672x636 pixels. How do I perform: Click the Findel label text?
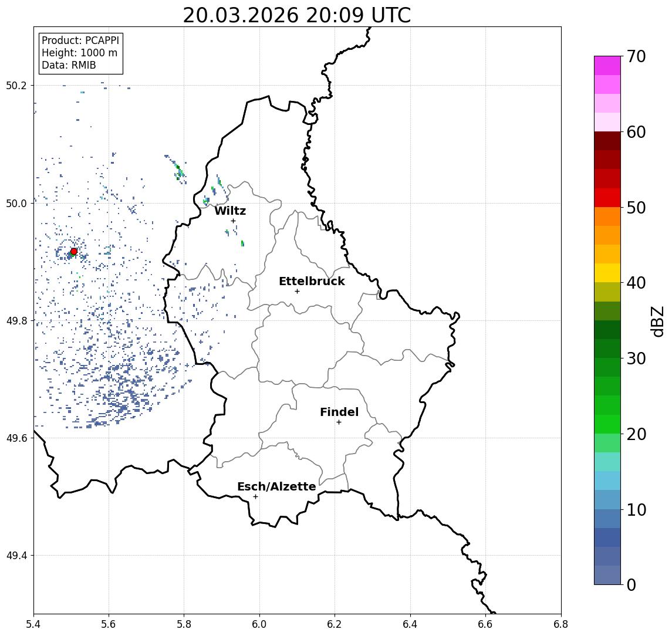coord(339,412)
